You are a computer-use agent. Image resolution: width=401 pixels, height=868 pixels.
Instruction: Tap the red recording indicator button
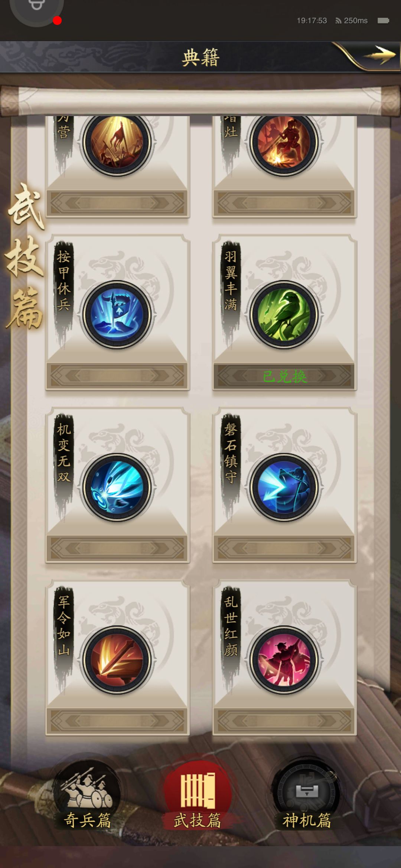click(57, 21)
